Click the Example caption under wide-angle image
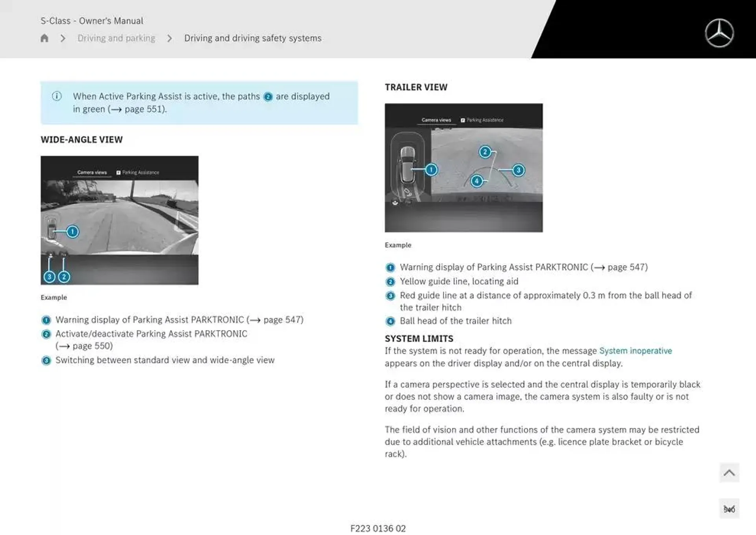The image size is (756, 535). point(54,297)
